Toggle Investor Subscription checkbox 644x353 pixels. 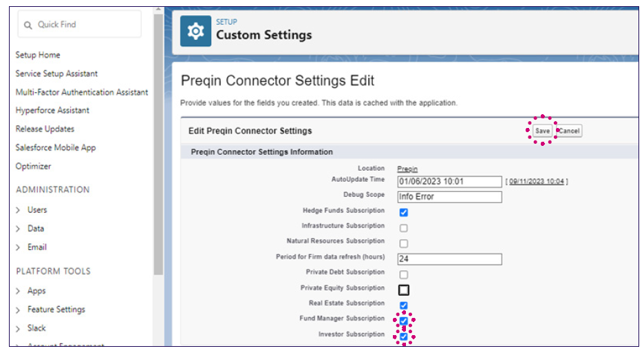point(404,336)
